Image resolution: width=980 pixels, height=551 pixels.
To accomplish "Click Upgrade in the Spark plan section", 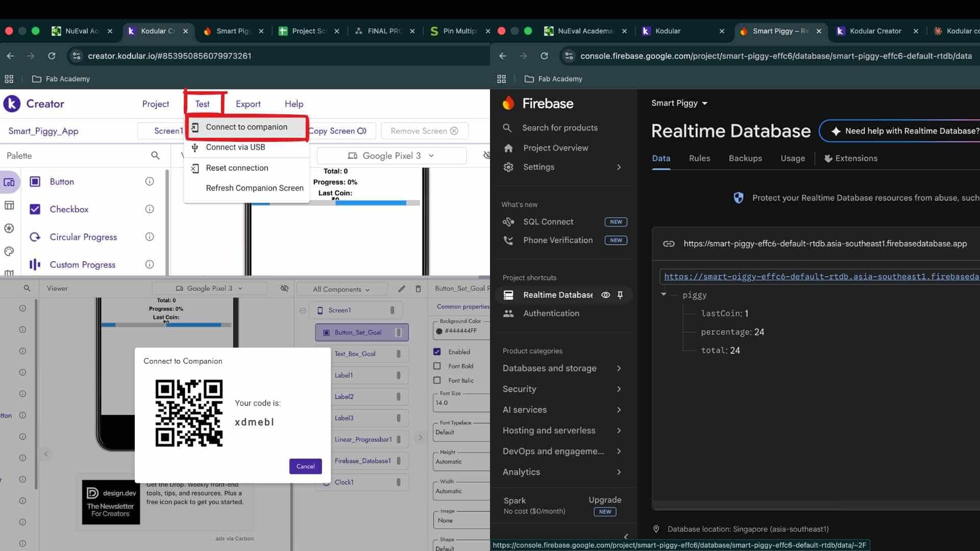I will click(x=605, y=500).
